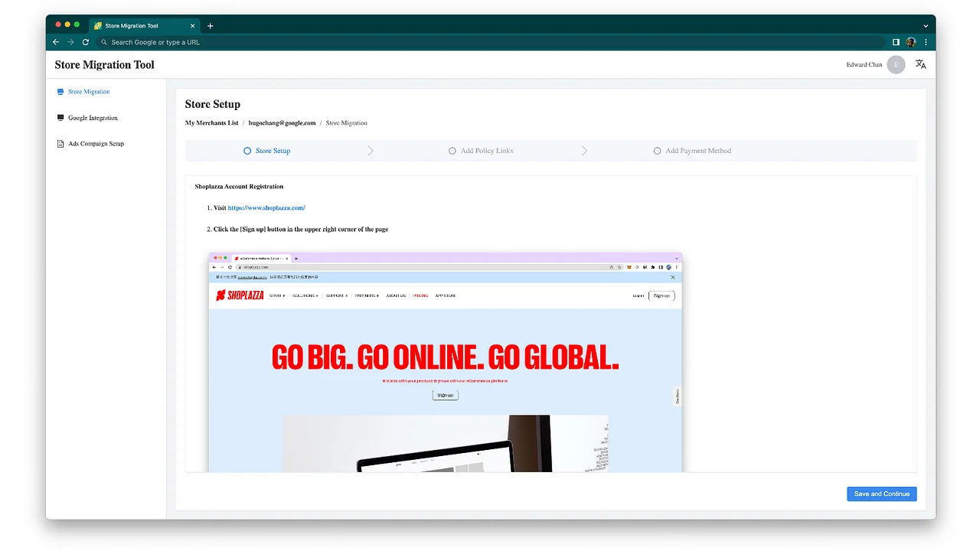Click the chevron before Add Payment Method
Viewport: 980px width, 551px height.
(x=584, y=151)
